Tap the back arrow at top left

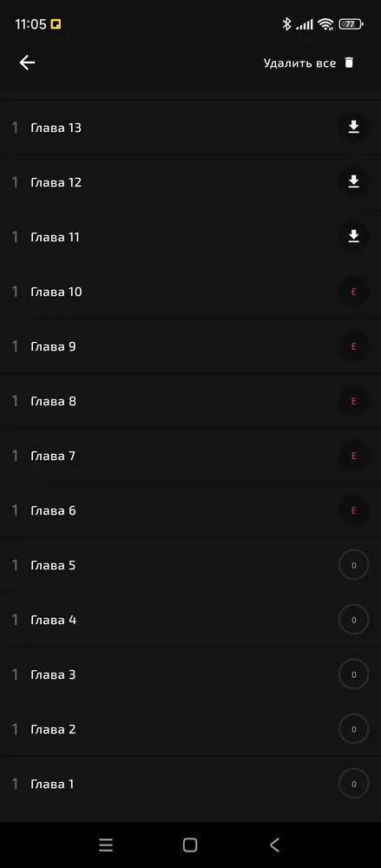pos(27,62)
